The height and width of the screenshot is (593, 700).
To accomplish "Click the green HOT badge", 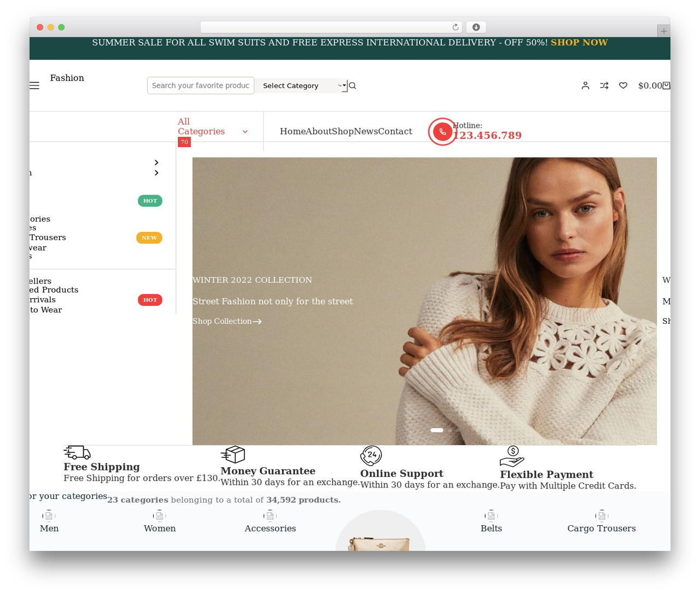I will pos(150,201).
